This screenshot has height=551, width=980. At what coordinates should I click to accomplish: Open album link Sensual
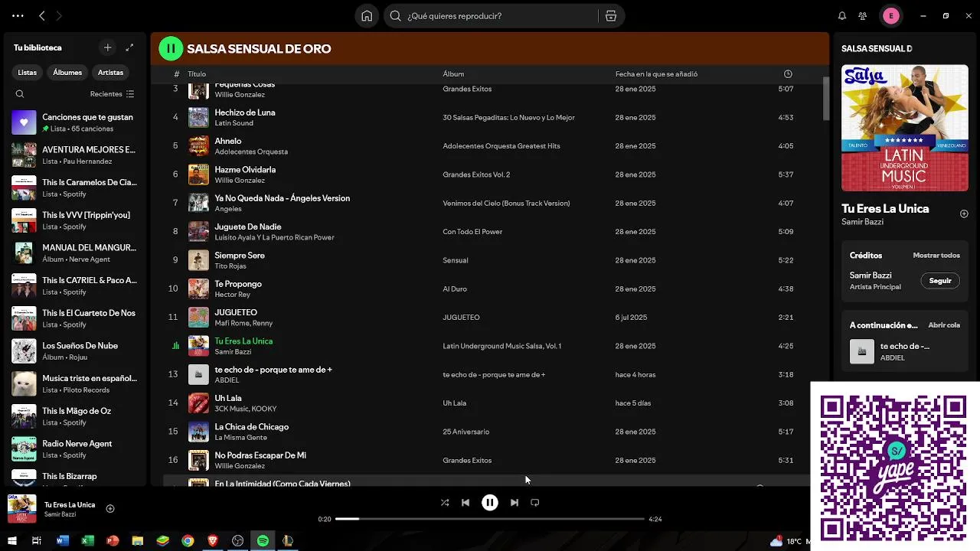[455, 260]
